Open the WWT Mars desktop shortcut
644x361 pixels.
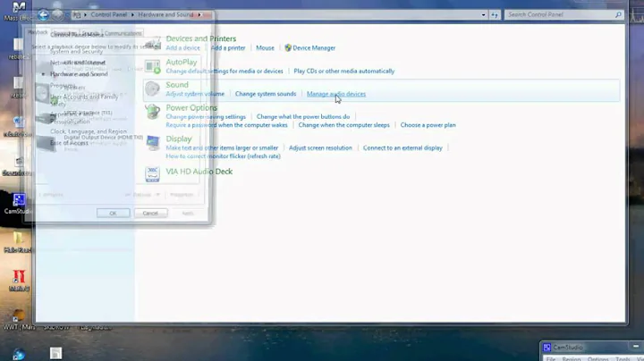(x=19, y=320)
